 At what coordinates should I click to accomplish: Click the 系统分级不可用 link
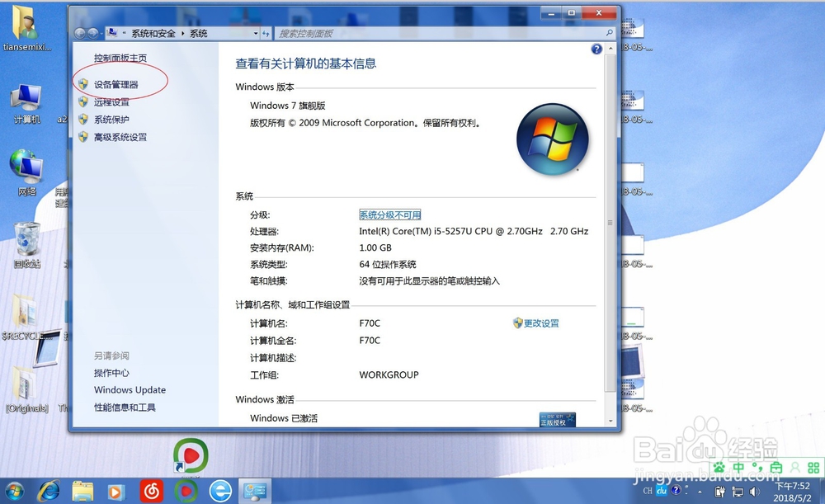(x=390, y=214)
